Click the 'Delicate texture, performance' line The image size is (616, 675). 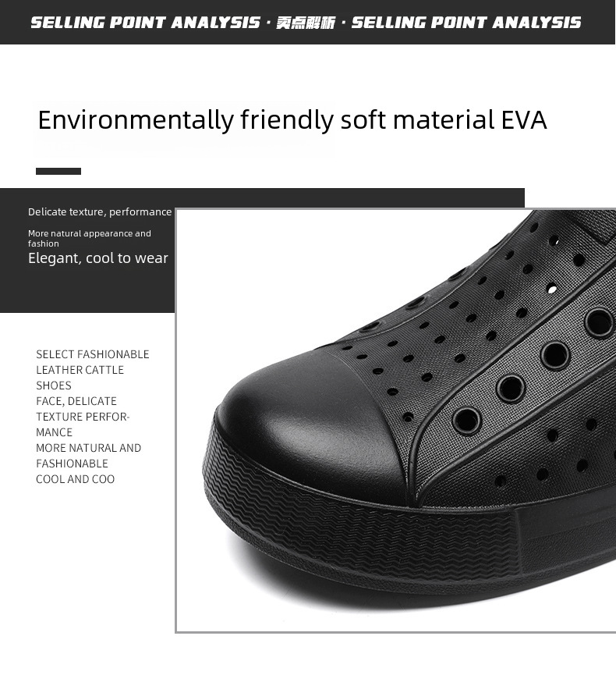(100, 211)
